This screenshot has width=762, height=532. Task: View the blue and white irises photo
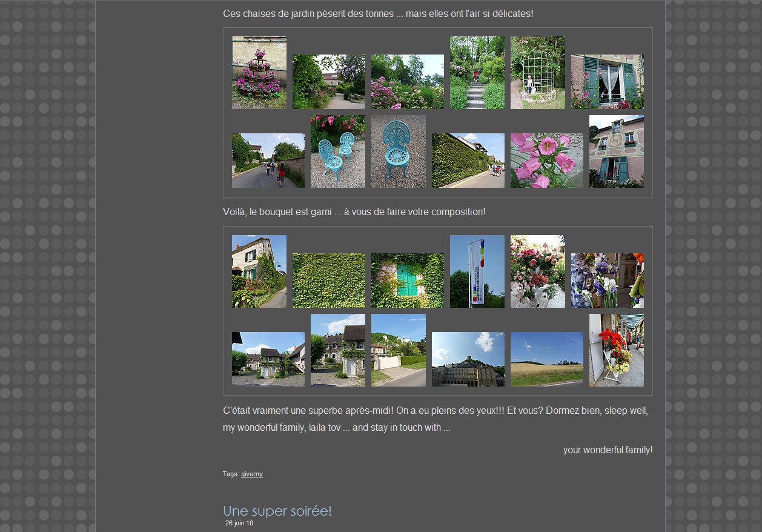(x=607, y=281)
